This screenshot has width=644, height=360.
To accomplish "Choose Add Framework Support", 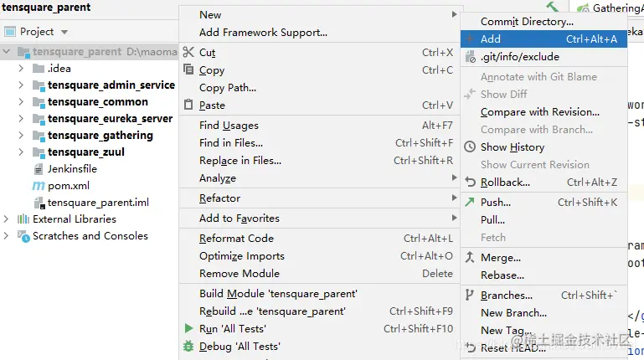I will pos(320,33).
